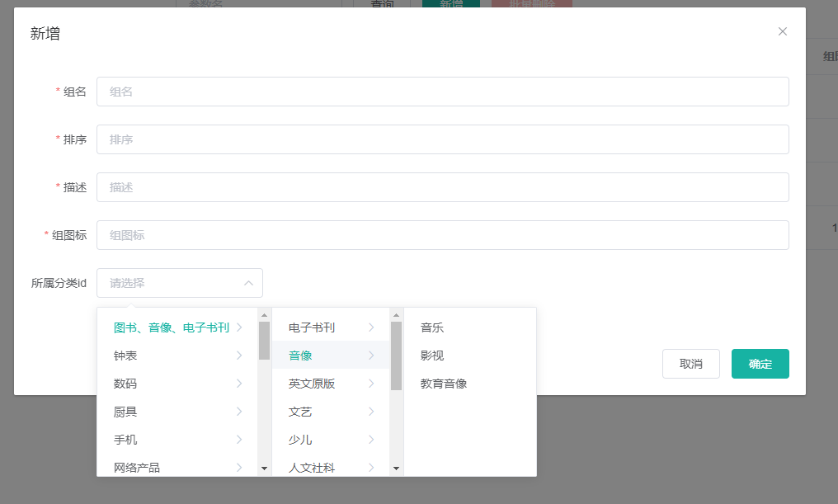Click second column scrollbar down arrow
838x504 pixels.
(396, 469)
